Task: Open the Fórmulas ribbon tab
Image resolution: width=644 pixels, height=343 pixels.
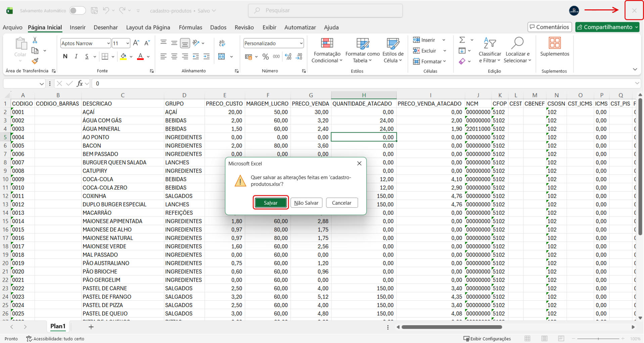Action: tap(190, 28)
